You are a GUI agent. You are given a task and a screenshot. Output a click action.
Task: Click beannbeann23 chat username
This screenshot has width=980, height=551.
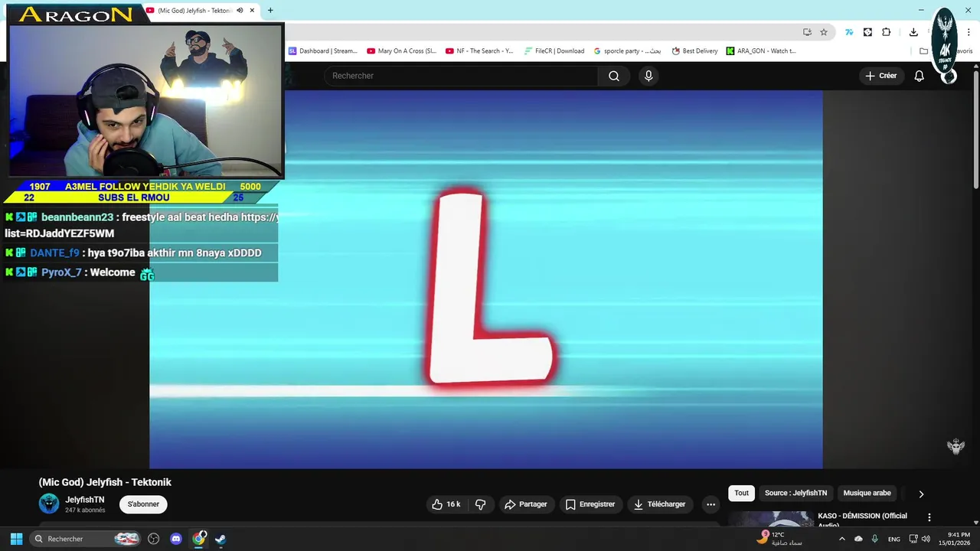tap(77, 217)
